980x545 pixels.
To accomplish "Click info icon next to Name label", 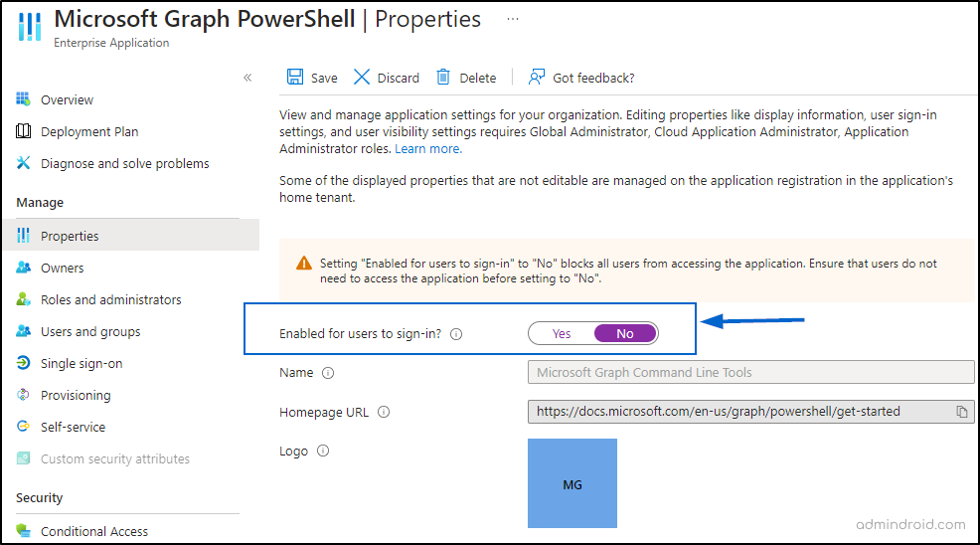I will point(328,373).
